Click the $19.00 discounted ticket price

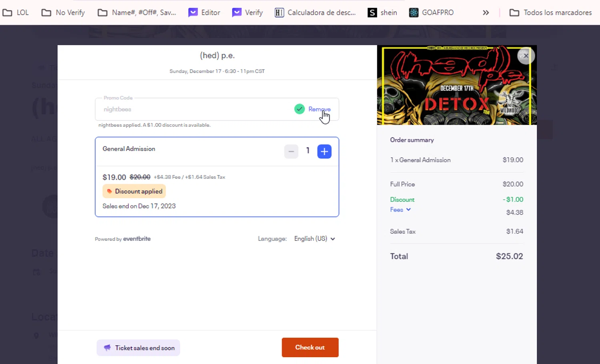pos(114,177)
